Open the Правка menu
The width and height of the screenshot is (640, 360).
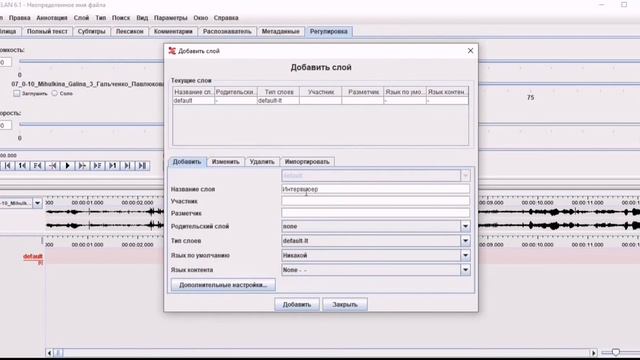pos(20,18)
